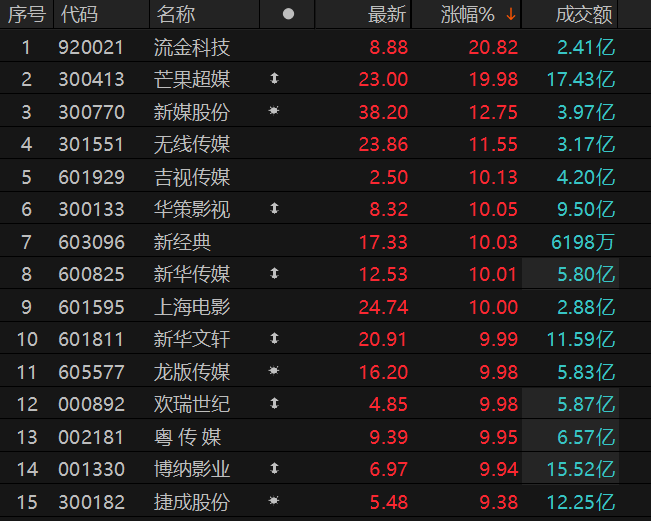This screenshot has height=521, width=651.
Task: Select stock name 博纳影业
Action: tap(192, 470)
